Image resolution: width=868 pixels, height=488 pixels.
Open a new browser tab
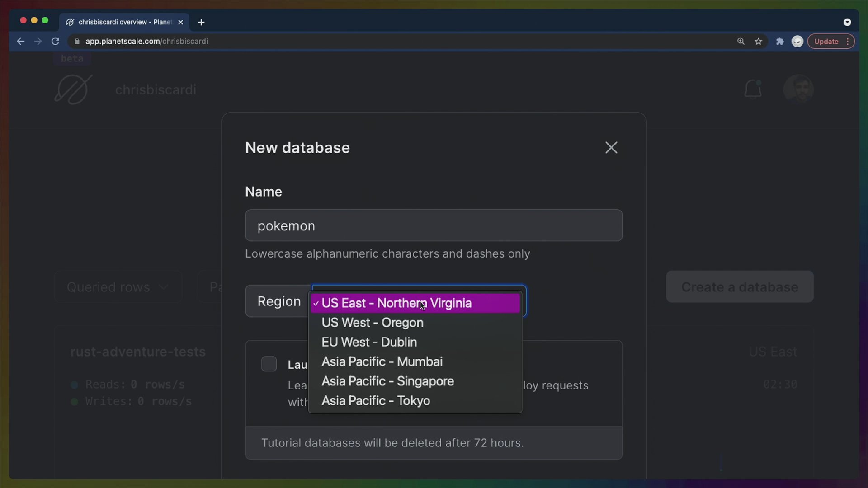tap(201, 22)
